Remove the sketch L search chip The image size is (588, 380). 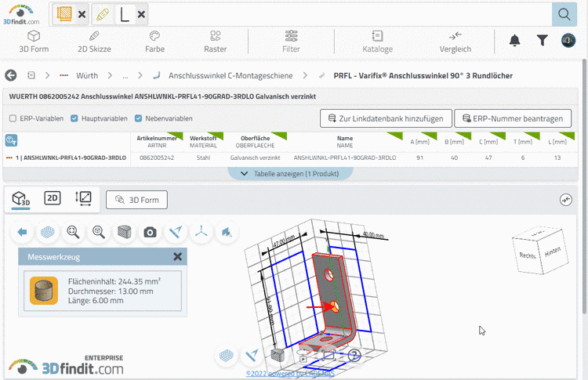[141, 15]
